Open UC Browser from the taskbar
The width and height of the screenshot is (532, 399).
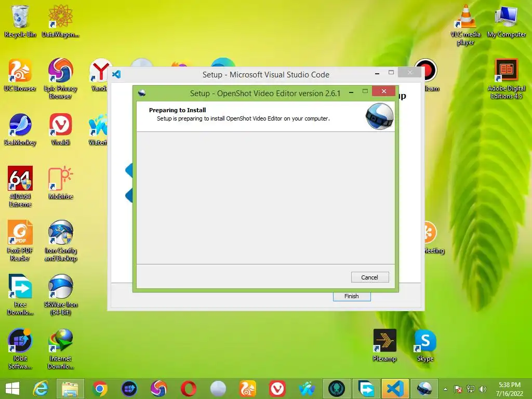248,389
